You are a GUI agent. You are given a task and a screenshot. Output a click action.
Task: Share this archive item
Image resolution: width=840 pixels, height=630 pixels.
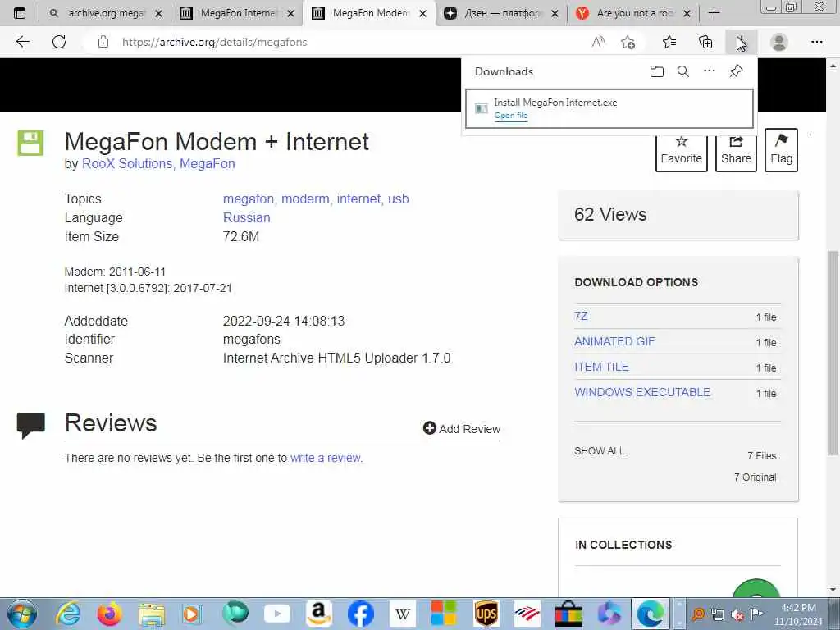point(736,150)
